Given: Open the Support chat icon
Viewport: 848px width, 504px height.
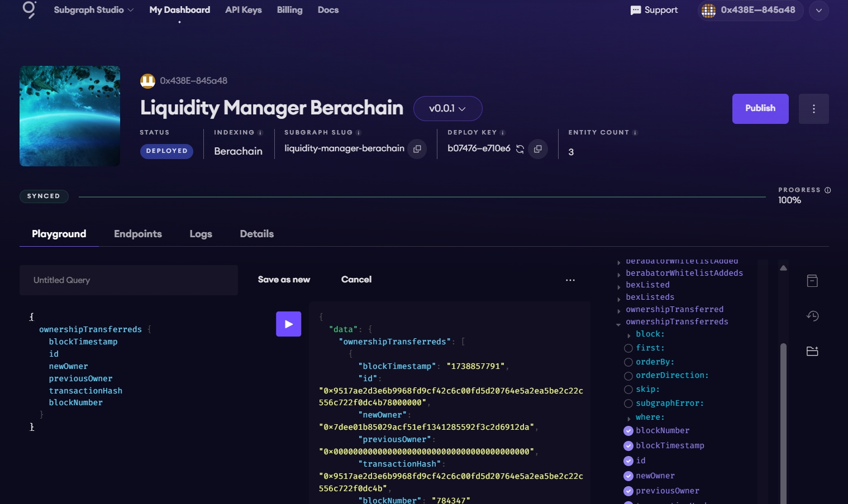Looking at the screenshot, I should click(636, 10).
